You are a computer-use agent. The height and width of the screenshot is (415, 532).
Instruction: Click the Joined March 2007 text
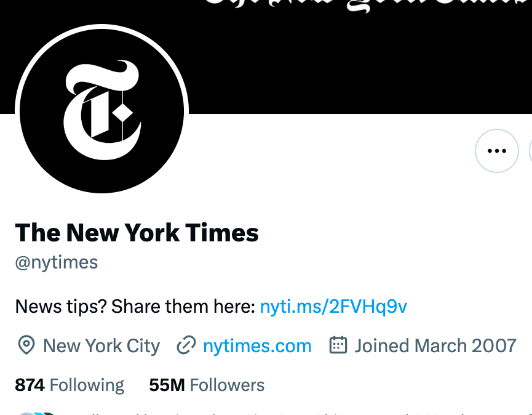pyautogui.click(x=435, y=345)
